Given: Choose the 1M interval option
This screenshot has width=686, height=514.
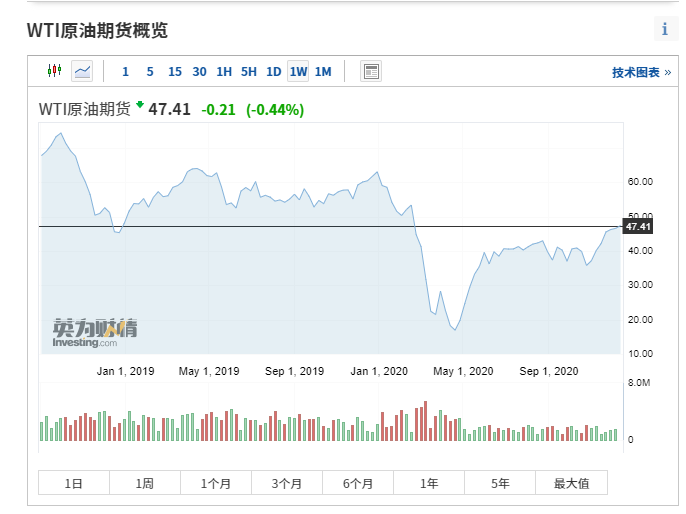Looking at the screenshot, I should click(323, 71).
